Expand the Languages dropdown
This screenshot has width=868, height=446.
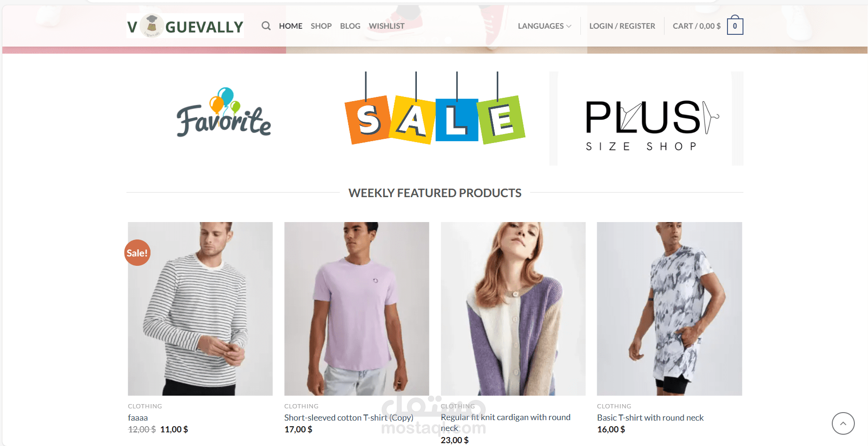(545, 26)
